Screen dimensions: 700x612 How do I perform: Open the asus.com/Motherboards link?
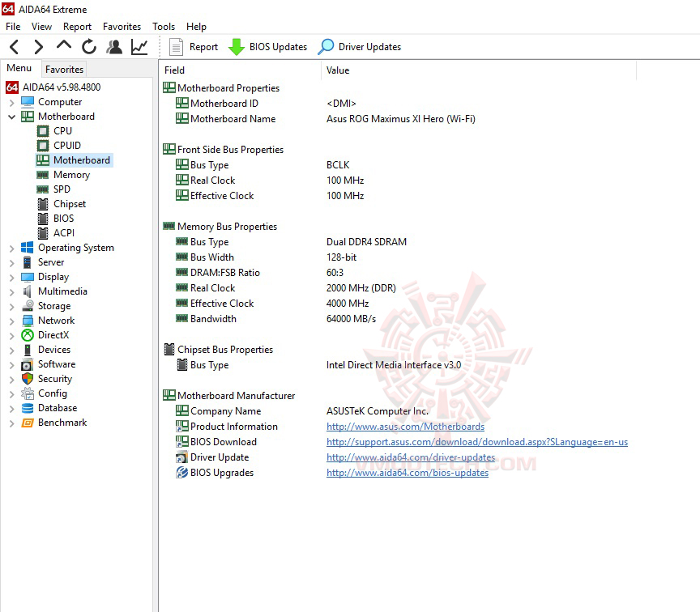coord(405,427)
